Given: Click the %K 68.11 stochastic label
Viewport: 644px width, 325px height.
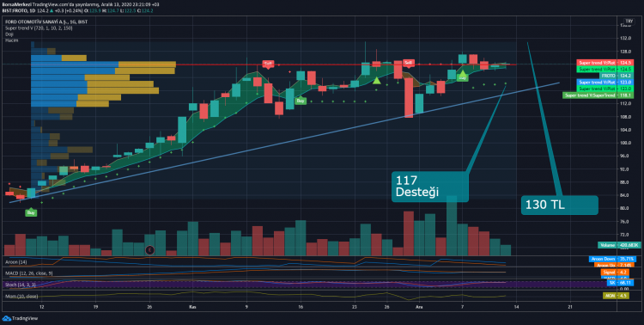Looking at the screenshot, I should coord(620,283).
